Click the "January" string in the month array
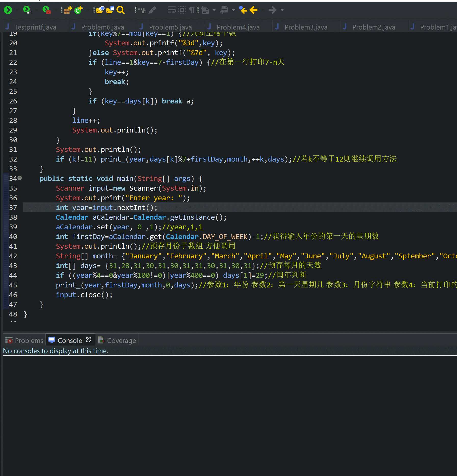Screen dimensions: 457x476 click(143, 256)
